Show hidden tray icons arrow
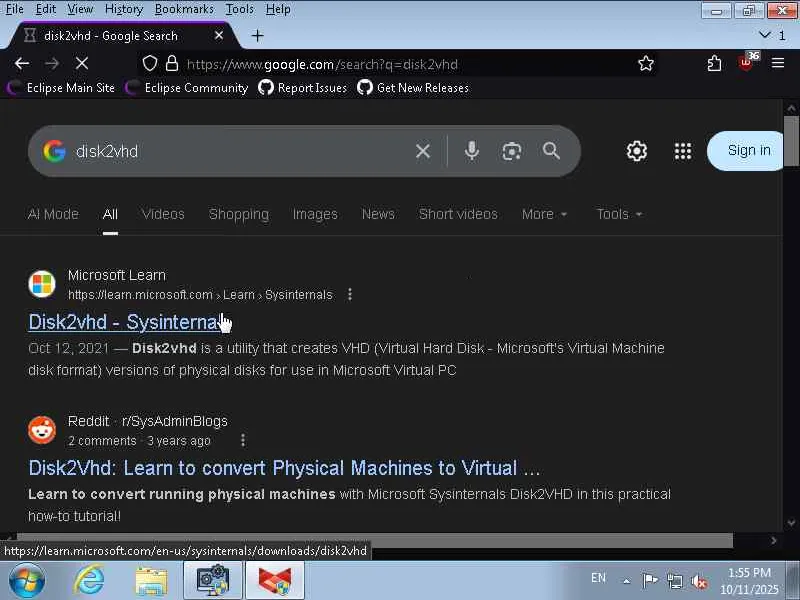800x600 pixels. pyautogui.click(x=626, y=581)
